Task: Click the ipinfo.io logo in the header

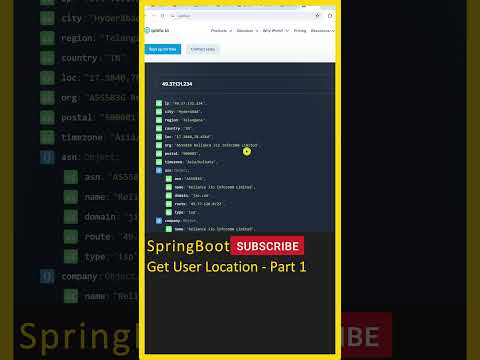Action: pos(157,30)
